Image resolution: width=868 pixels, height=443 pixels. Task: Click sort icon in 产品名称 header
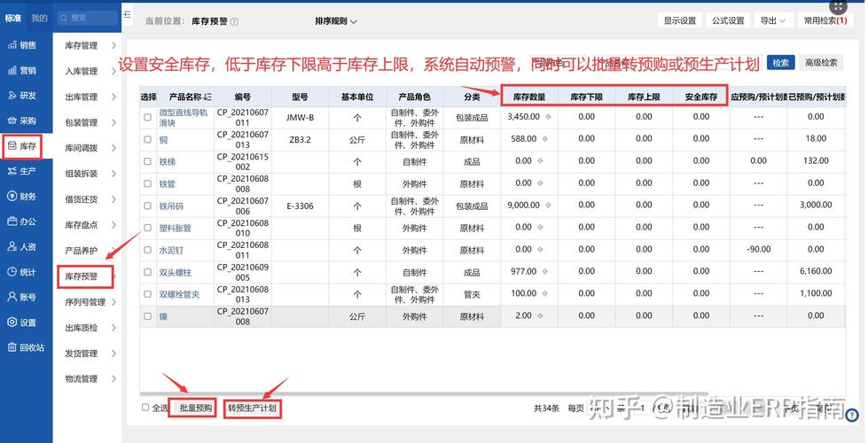click(x=207, y=97)
